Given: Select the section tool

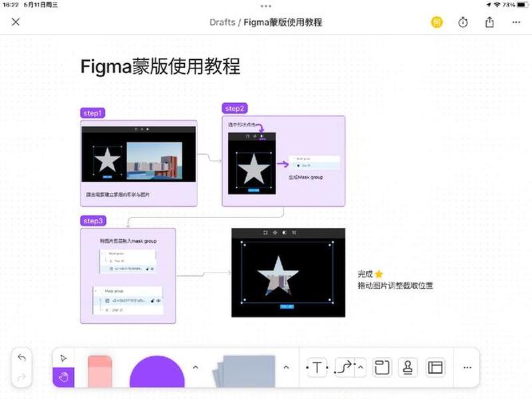Looking at the screenshot, I should coord(382,368).
